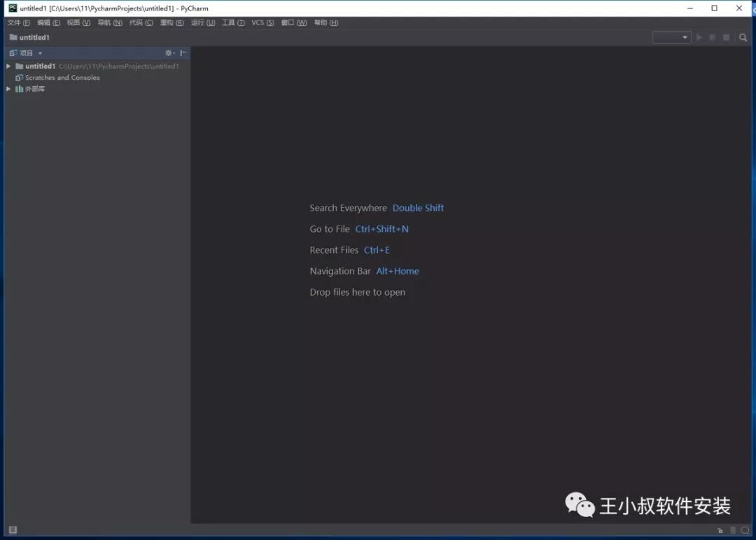The height and width of the screenshot is (540, 756).
Task: Open the 工具 (T) menu
Action: 233,22
